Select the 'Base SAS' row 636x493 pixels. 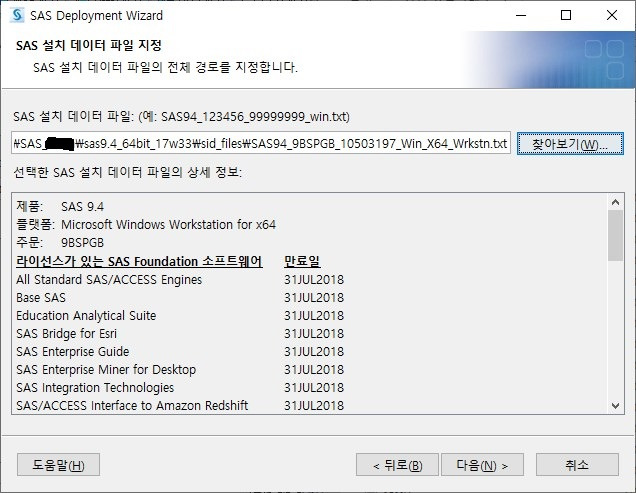[x=180, y=297]
